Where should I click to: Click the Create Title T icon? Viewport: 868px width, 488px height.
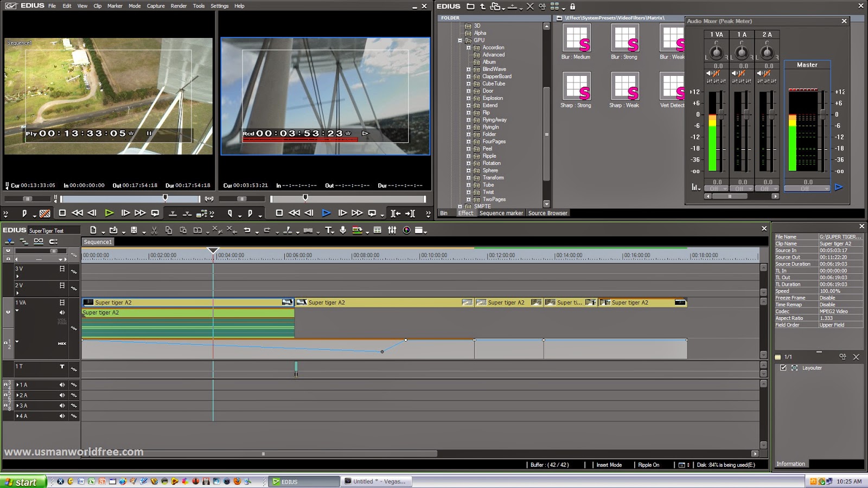328,230
